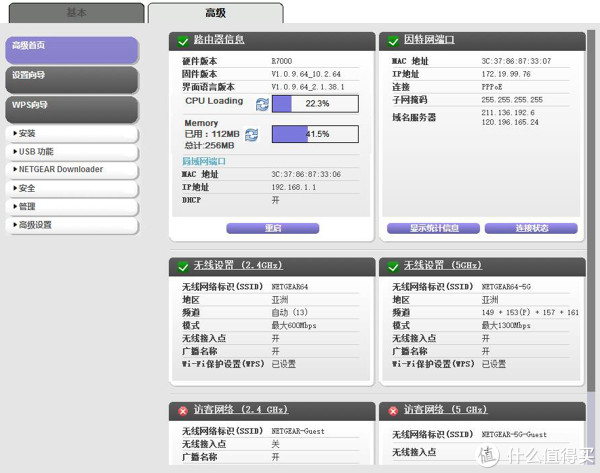Image resolution: width=600 pixels, height=473 pixels.
Task: Click guest SSID NETGEAR-Guest
Action: click(x=298, y=431)
